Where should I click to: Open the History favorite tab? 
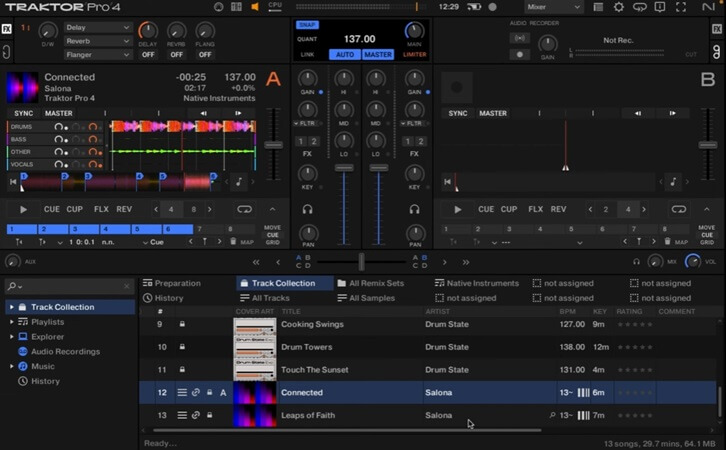click(x=163, y=298)
